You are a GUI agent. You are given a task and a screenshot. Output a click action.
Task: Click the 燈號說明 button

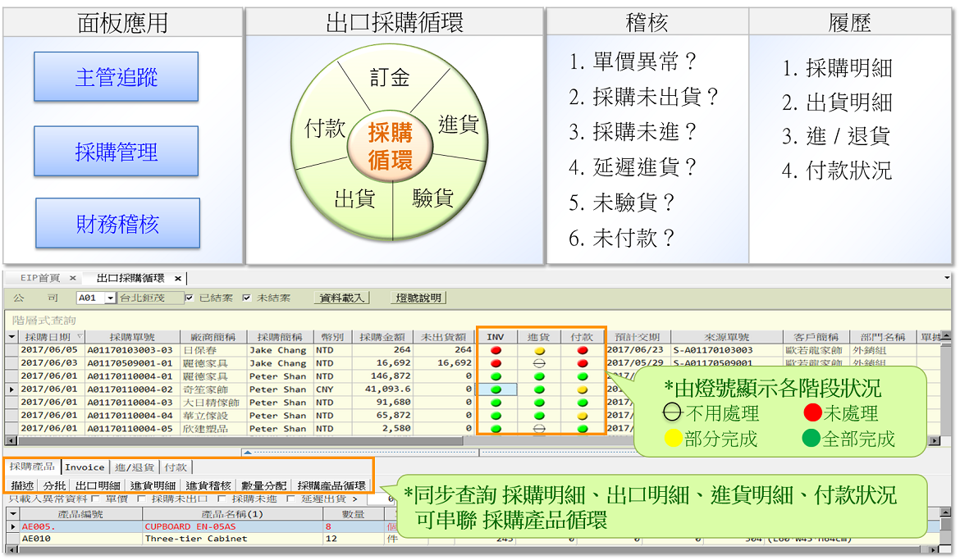click(x=418, y=298)
